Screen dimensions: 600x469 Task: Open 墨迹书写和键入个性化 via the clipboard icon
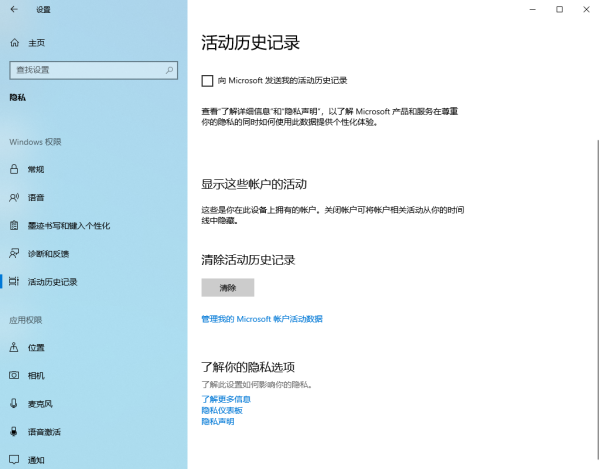pos(14,225)
